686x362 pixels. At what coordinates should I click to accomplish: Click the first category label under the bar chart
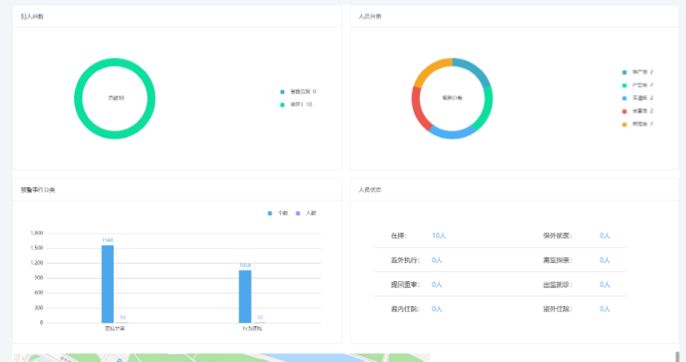coord(115,328)
